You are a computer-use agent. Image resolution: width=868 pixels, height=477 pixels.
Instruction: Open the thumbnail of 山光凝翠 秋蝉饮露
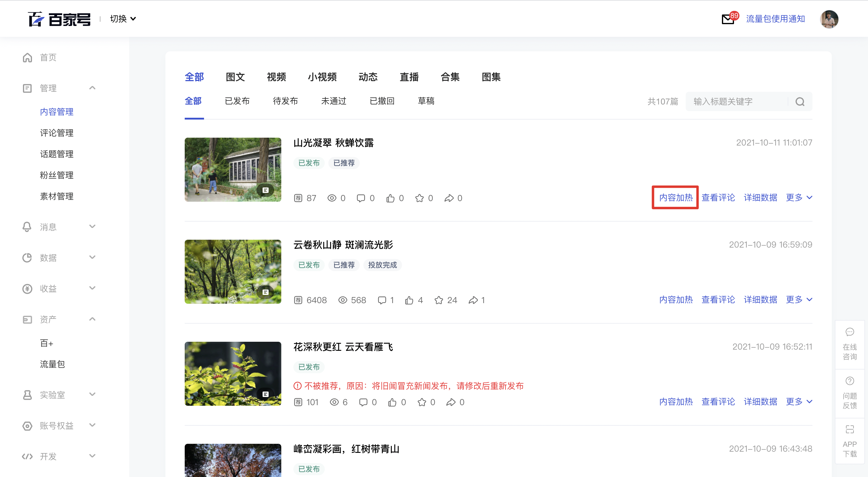coord(233,170)
